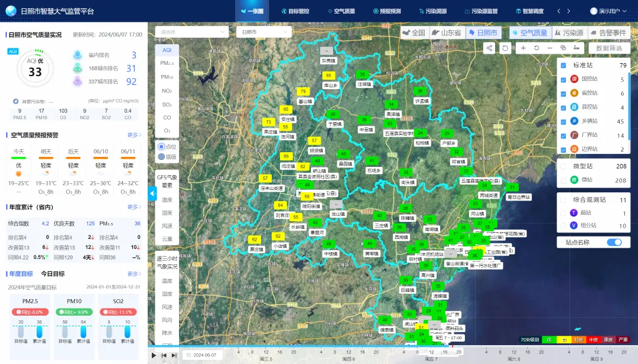This screenshot has height=364, width=638.
Task: Open the 空气质量 top navigation tab
Action: (x=340, y=11)
